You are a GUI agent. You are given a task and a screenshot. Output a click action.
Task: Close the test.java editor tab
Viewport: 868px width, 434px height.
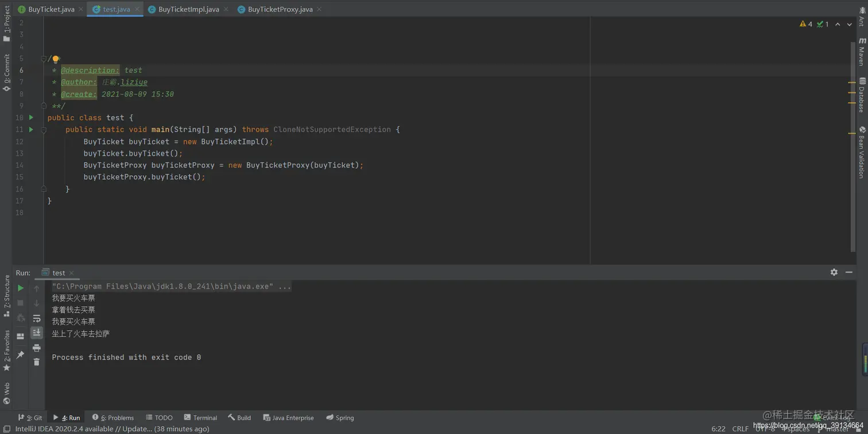pyautogui.click(x=137, y=9)
